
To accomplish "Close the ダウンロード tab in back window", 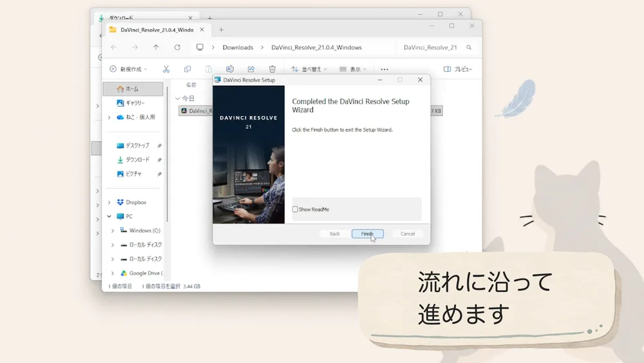I will click(190, 17).
